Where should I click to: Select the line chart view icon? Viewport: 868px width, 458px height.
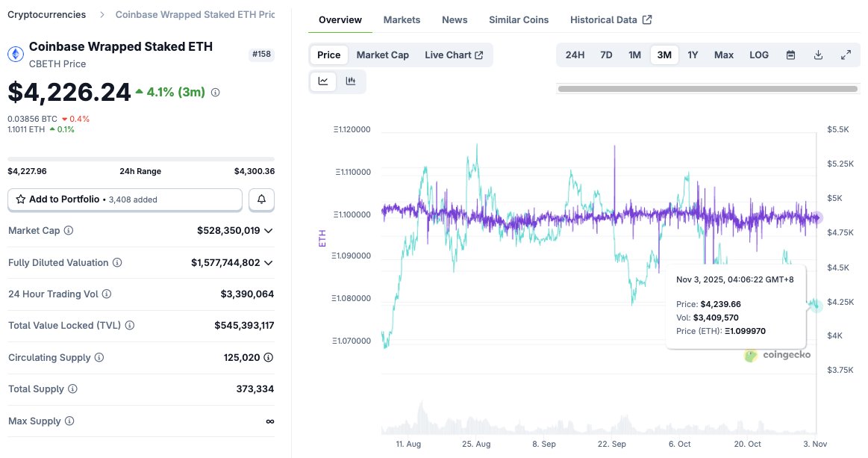(323, 81)
